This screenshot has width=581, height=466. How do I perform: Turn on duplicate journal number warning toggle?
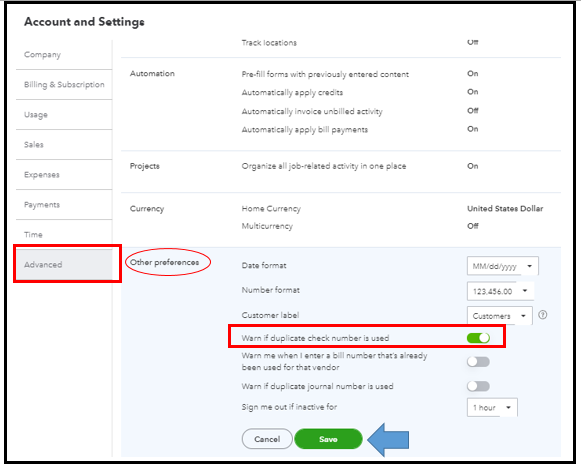click(x=478, y=386)
